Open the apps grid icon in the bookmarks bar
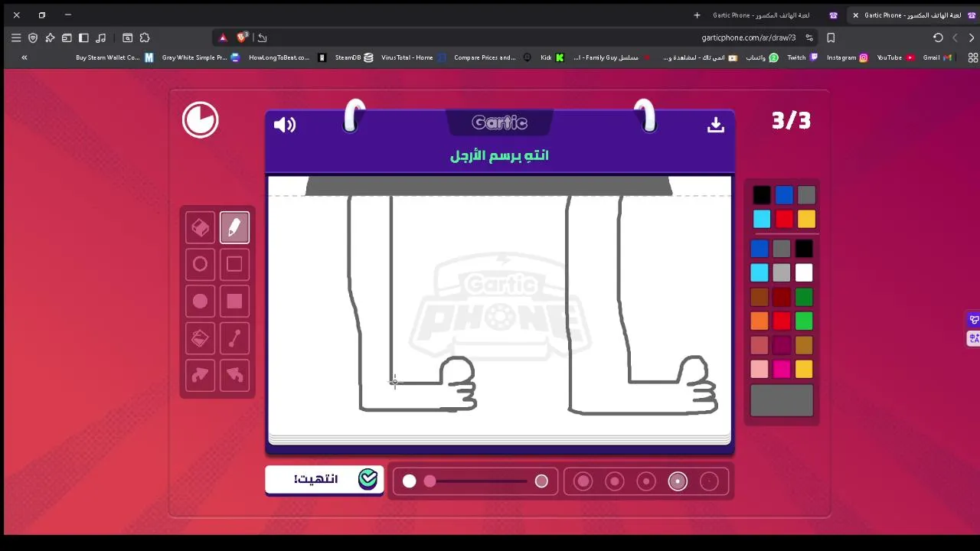 coord(973,57)
